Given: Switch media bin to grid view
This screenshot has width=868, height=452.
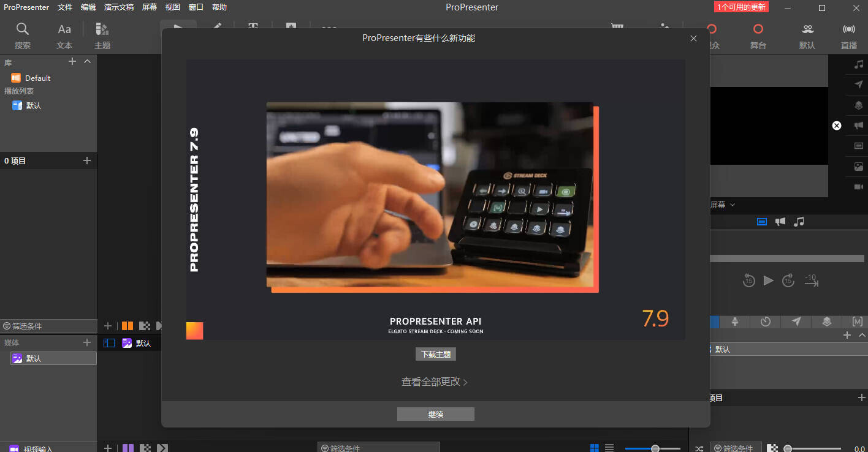Looking at the screenshot, I should 594,448.
